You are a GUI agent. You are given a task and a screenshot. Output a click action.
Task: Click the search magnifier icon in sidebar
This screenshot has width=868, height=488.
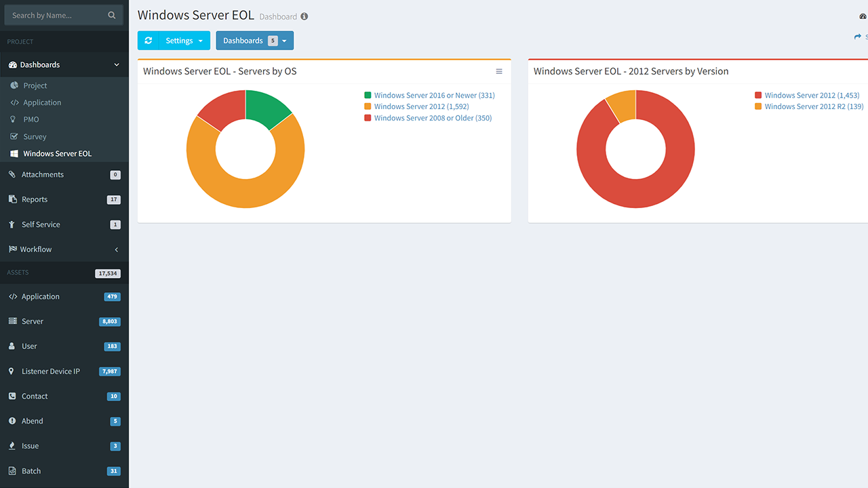coord(112,15)
